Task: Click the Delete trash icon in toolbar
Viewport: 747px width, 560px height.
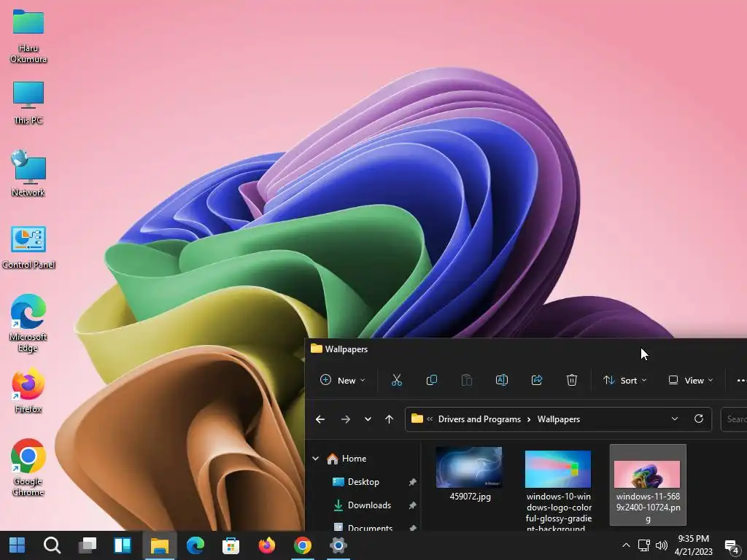Action: (x=572, y=380)
